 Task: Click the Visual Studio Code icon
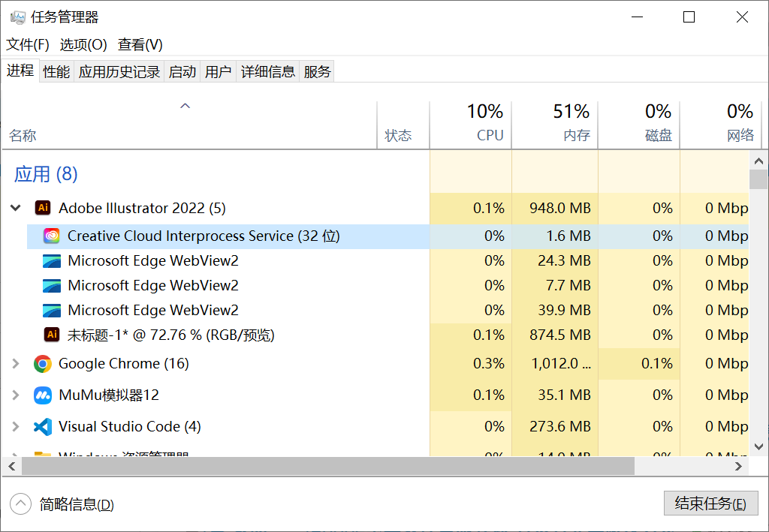43,427
